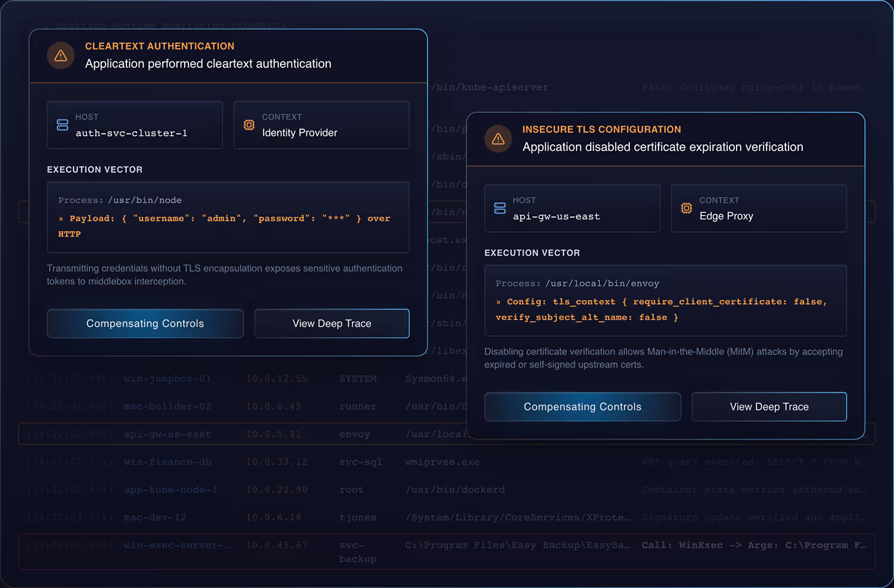The width and height of the screenshot is (894, 588).
Task: Open Compensating Controls for cleartext authentication alert
Action: point(145,323)
